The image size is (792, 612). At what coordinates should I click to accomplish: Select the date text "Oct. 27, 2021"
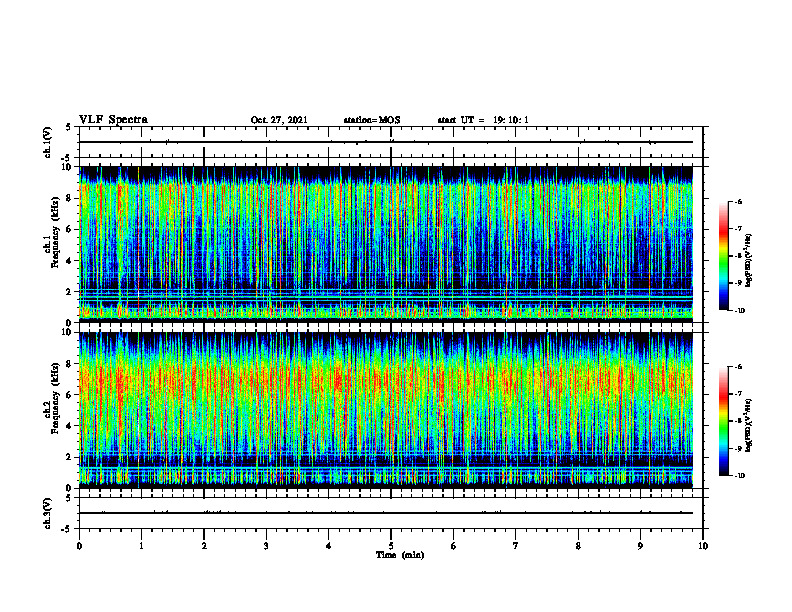click(x=279, y=120)
